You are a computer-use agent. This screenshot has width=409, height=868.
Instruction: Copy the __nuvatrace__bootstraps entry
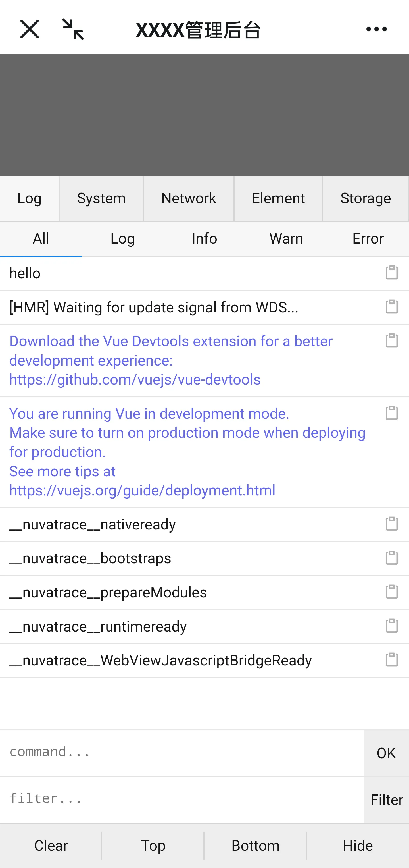pos(391,558)
